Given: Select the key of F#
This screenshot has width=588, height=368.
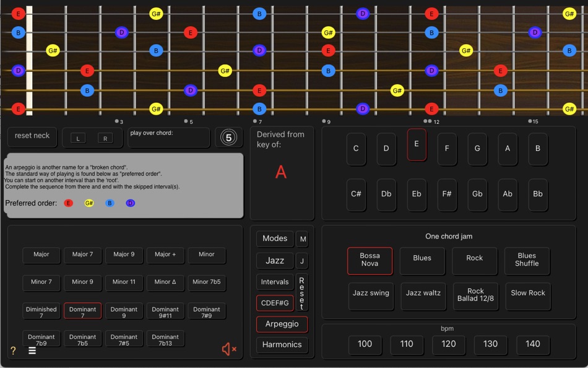Looking at the screenshot, I should click(447, 195).
